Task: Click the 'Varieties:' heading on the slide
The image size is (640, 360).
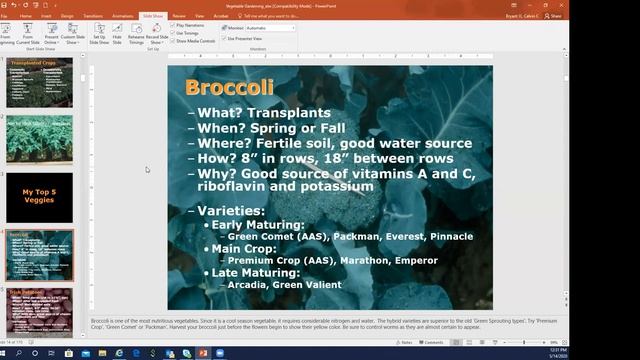Action: point(231,211)
